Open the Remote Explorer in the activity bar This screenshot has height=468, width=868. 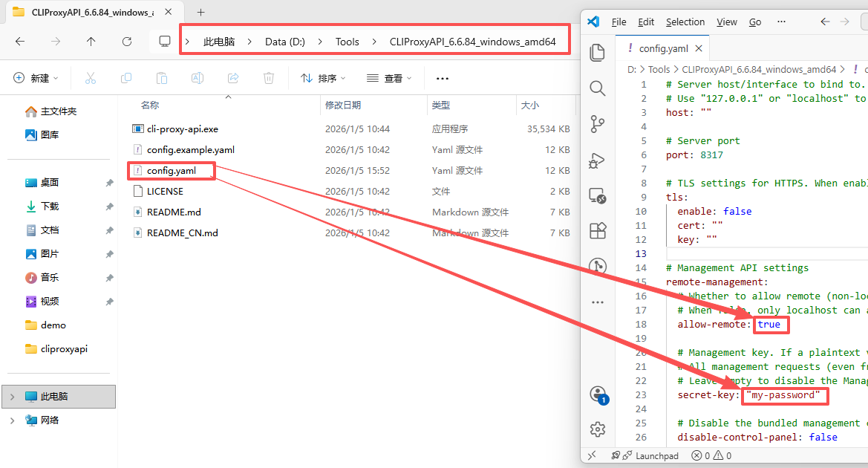pos(597,195)
